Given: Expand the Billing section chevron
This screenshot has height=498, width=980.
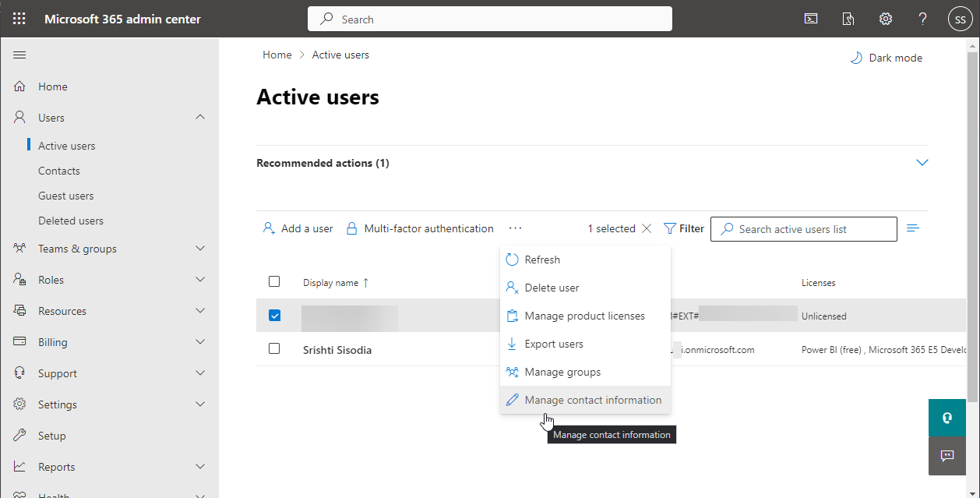Looking at the screenshot, I should click(x=200, y=342).
